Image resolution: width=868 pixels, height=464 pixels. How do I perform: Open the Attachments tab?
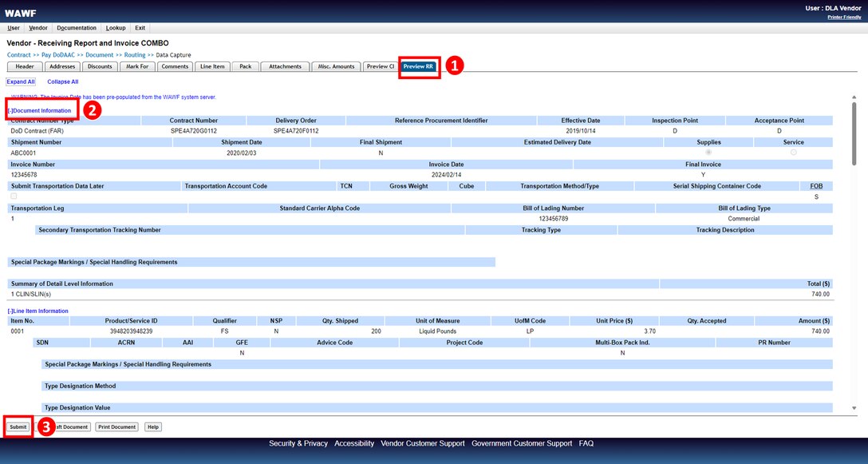(285, 66)
